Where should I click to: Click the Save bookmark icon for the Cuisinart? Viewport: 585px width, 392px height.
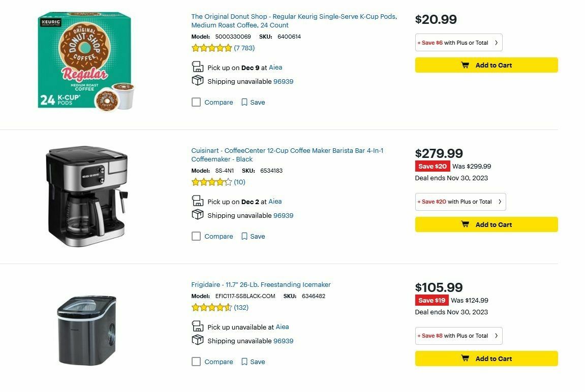[x=245, y=236]
